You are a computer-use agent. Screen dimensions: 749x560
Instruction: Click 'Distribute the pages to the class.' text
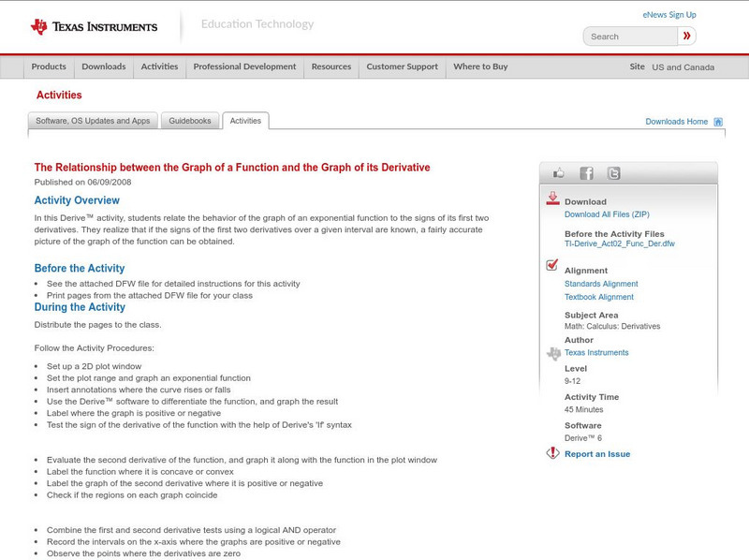coord(98,325)
